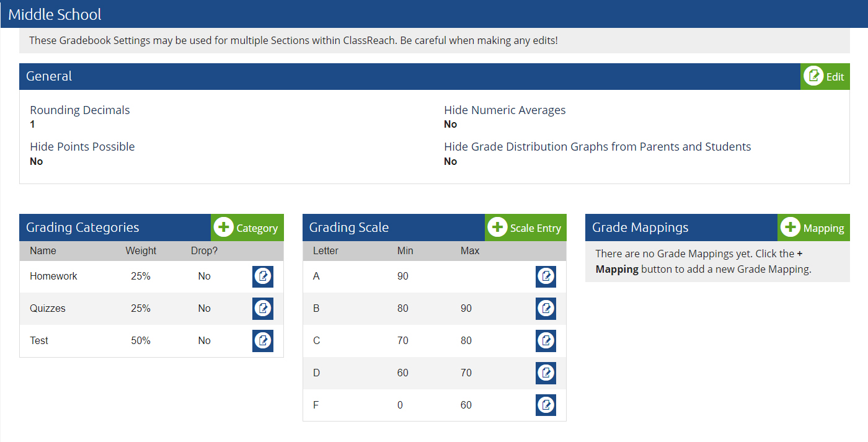This screenshot has height=442, width=868.
Task: Open the edit icon for grade B
Action: [x=546, y=308]
